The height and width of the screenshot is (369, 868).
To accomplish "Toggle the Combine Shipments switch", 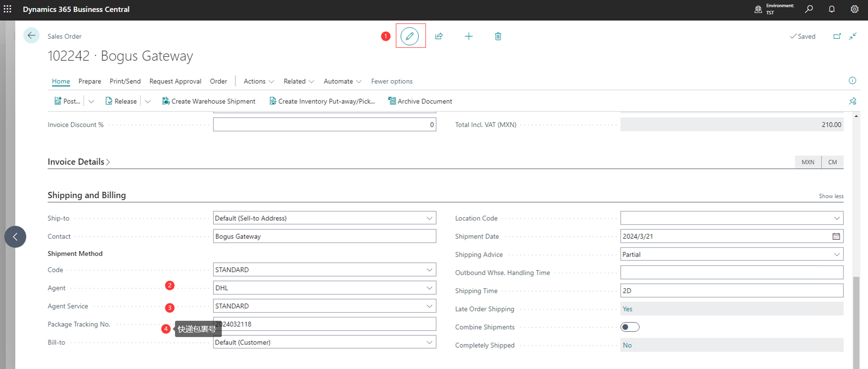I will (x=630, y=327).
